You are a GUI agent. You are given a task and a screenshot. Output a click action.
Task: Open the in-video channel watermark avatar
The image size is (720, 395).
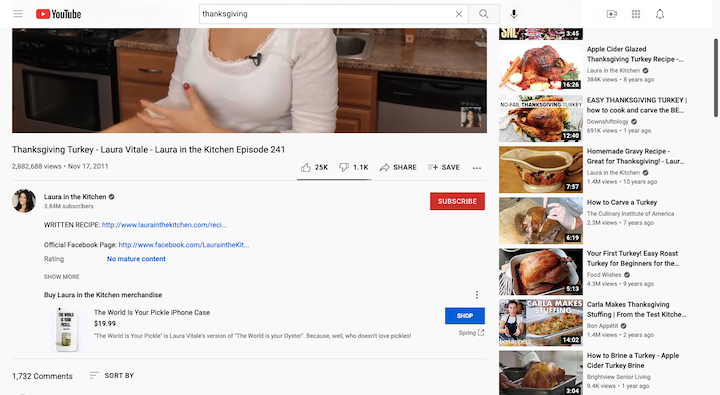[471, 117]
